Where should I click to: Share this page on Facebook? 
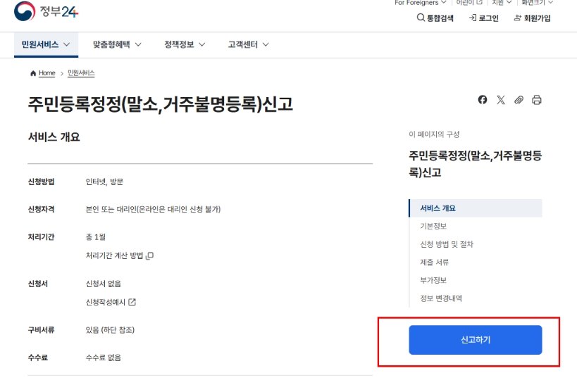coord(483,100)
